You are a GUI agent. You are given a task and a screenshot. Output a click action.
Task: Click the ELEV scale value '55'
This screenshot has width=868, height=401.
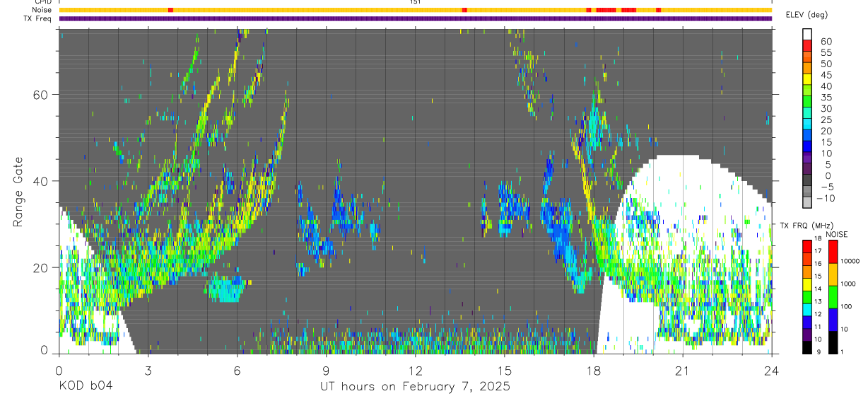click(826, 52)
